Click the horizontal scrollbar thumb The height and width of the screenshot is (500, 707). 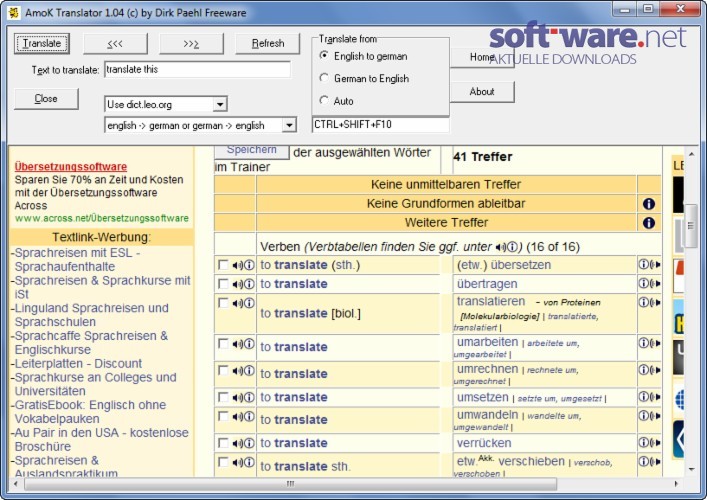pos(290,484)
